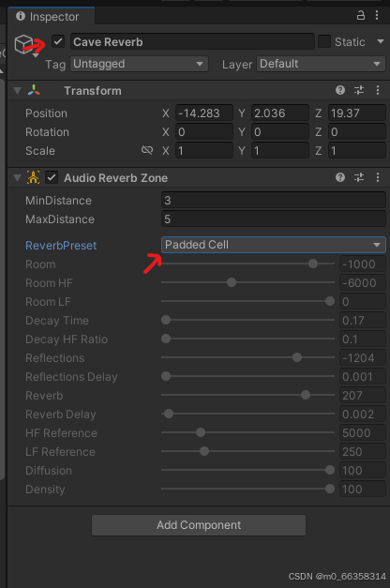Click the Scale Z field
390x588 pixels.
click(x=357, y=150)
